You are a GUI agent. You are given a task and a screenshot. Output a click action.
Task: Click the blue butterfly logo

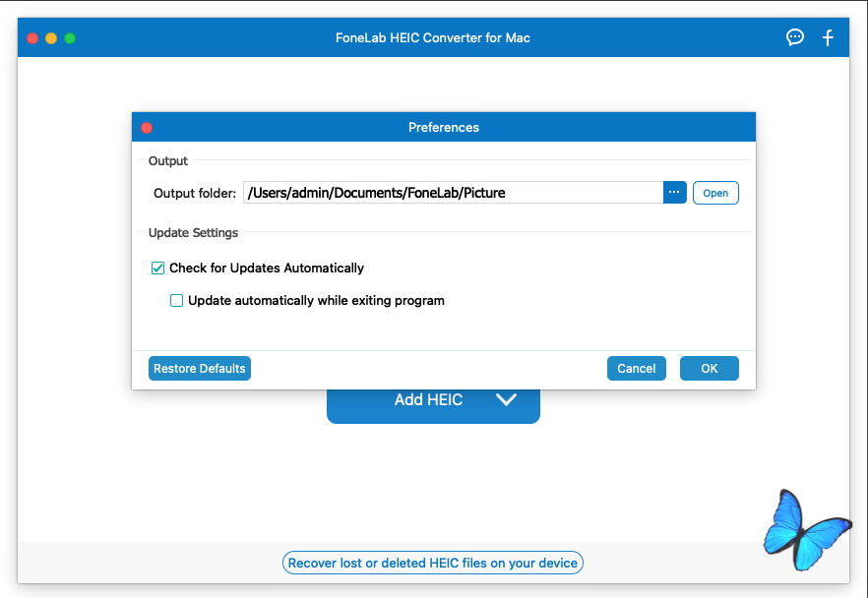[x=805, y=528]
